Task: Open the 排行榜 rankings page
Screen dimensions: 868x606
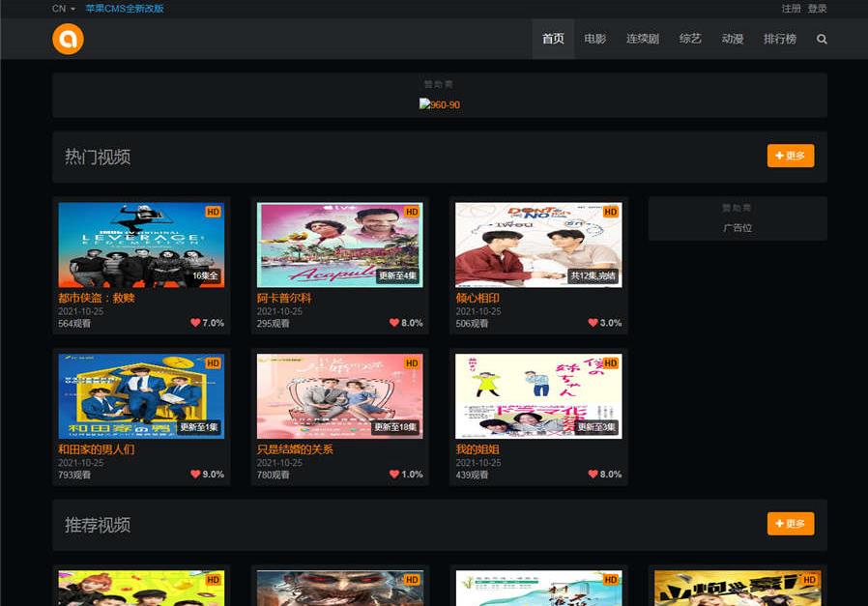Action: click(x=780, y=40)
